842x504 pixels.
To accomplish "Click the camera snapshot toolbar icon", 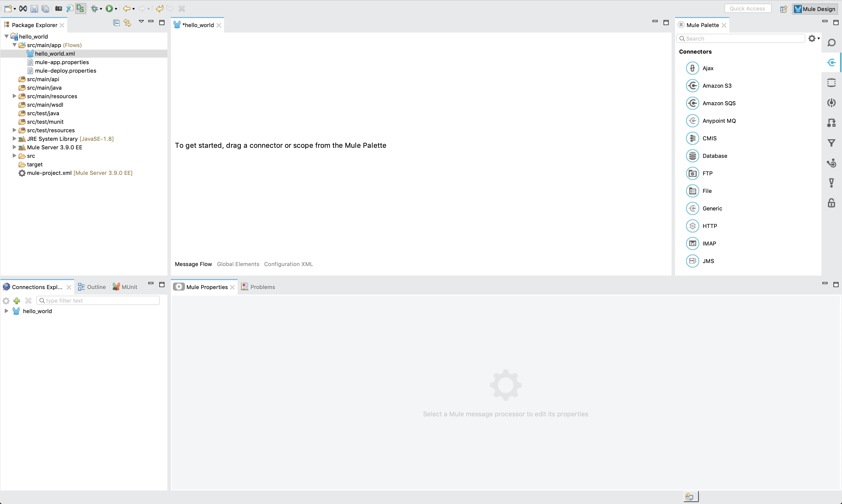I will (58, 9).
